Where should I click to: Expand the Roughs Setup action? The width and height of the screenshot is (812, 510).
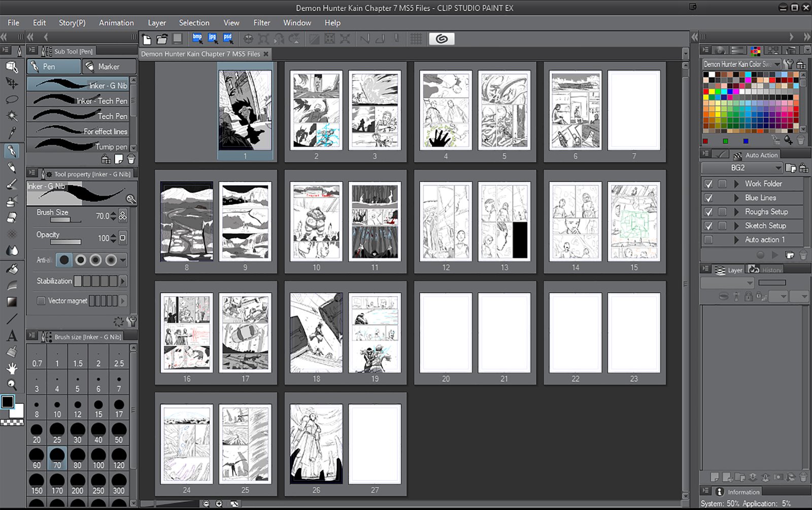736,212
